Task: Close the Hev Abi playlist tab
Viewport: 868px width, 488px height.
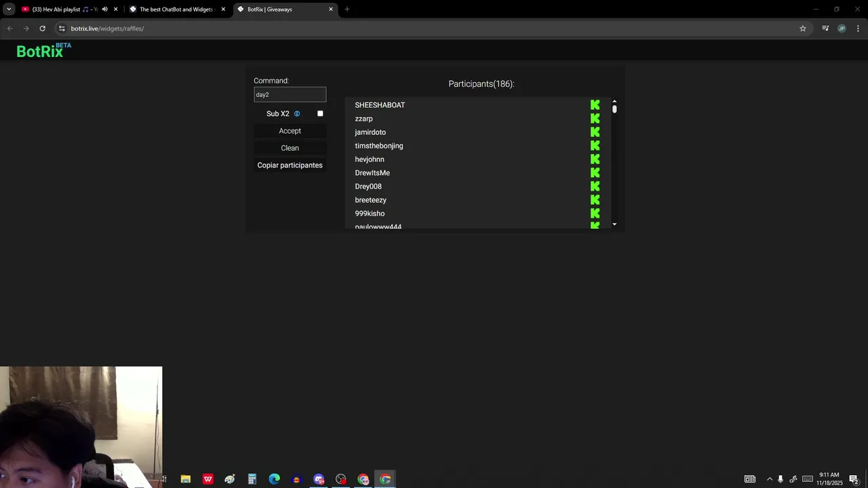Action: [115, 9]
